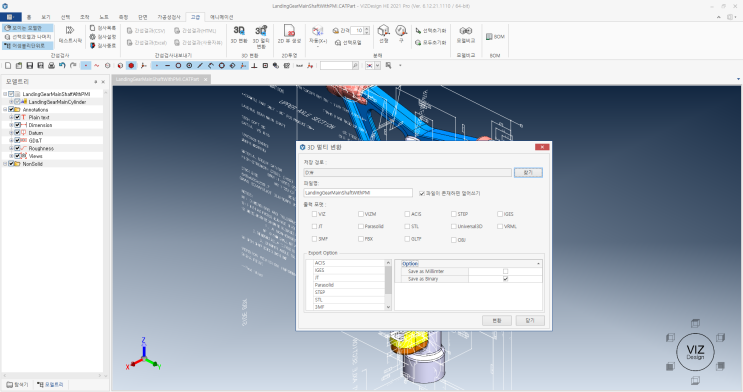This screenshot has width=743, height=392.
Task: Click the VIZ Design compass center
Action: coord(695,352)
